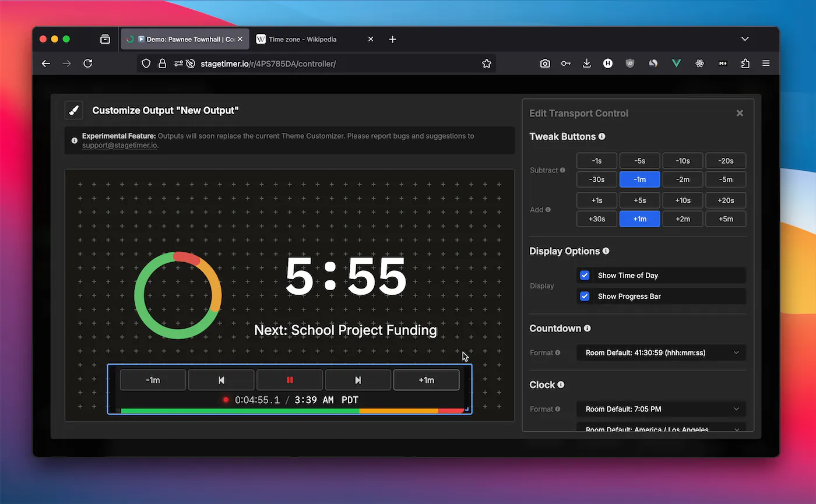The image size is (816, 504).
Task: Open the Firefox hamburger menu
Action: (x=766, y=63)
